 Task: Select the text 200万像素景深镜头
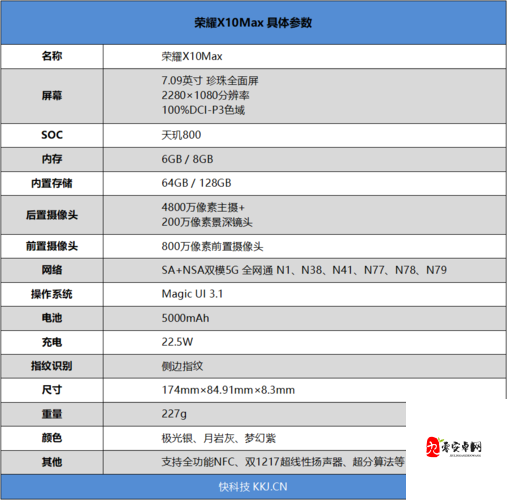pos(207,222)
